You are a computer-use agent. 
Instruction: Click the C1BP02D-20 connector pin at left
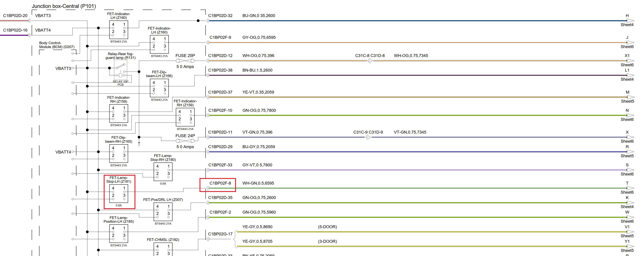click(x=30, y=21)
